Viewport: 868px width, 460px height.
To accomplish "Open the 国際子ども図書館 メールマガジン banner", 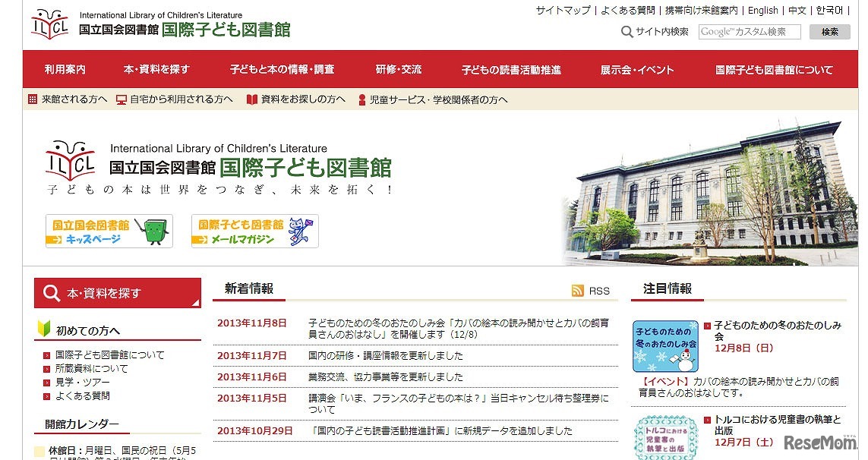I will coord(254,232).
